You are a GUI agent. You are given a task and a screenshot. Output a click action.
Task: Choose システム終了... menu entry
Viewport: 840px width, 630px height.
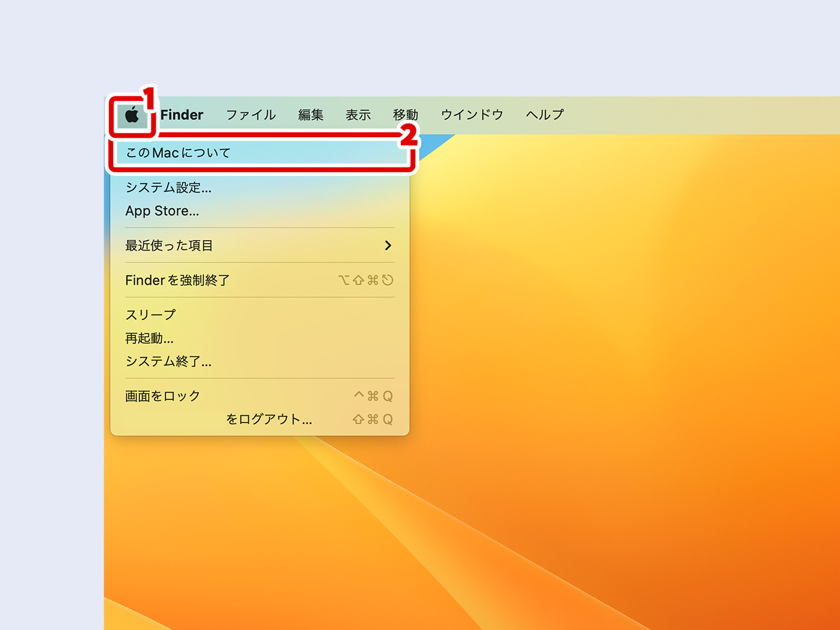[260, 361]
